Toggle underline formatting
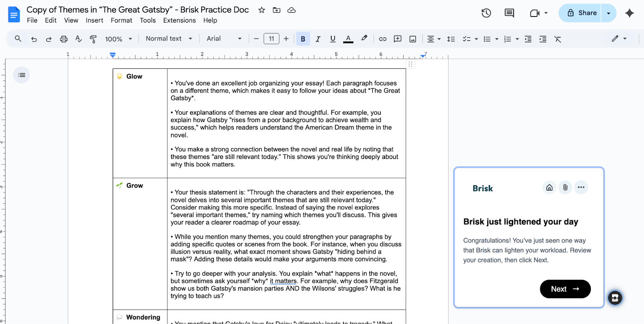The height and width of the screenshot is (324, 644). 333,39
